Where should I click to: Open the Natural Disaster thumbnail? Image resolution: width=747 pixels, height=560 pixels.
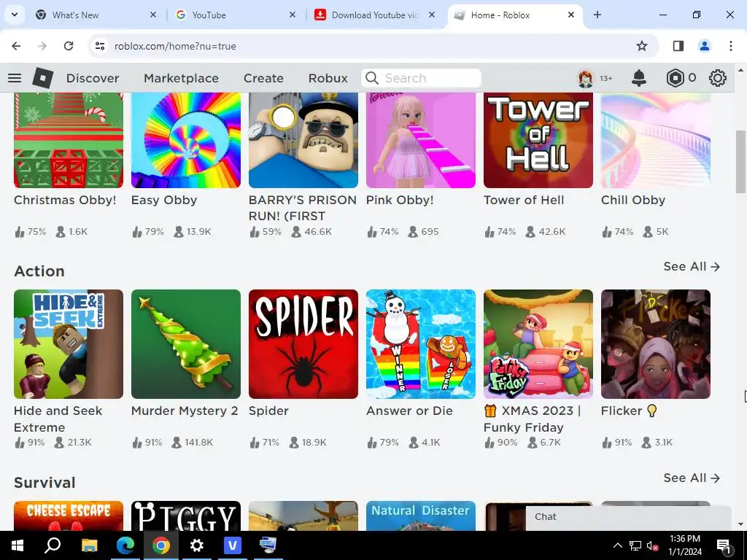[421, 516]
